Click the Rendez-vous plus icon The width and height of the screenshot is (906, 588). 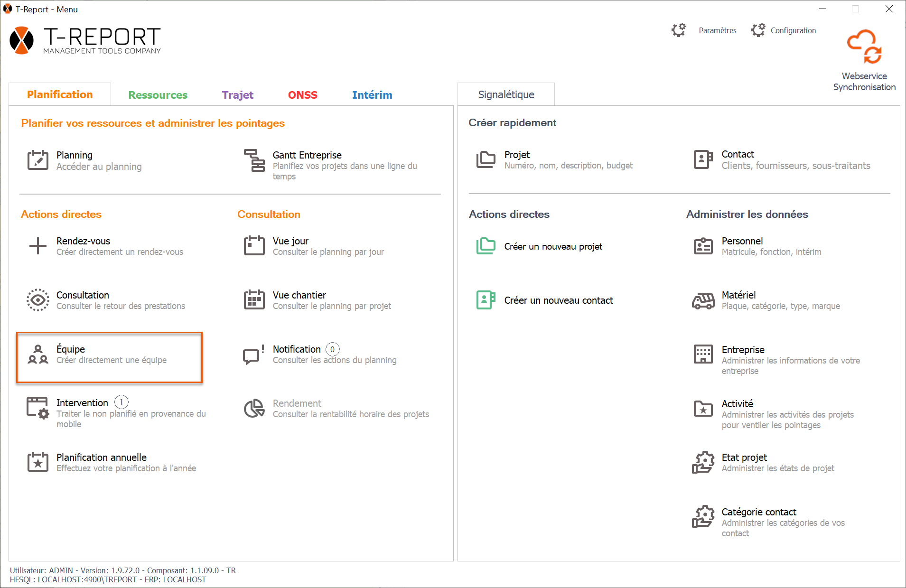click(x=38, y=246)
